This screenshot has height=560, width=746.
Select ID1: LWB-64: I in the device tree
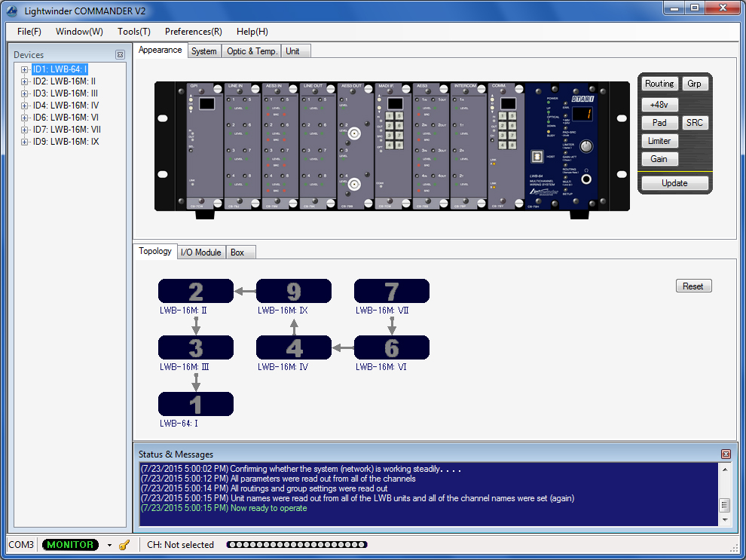coord(60,69)
